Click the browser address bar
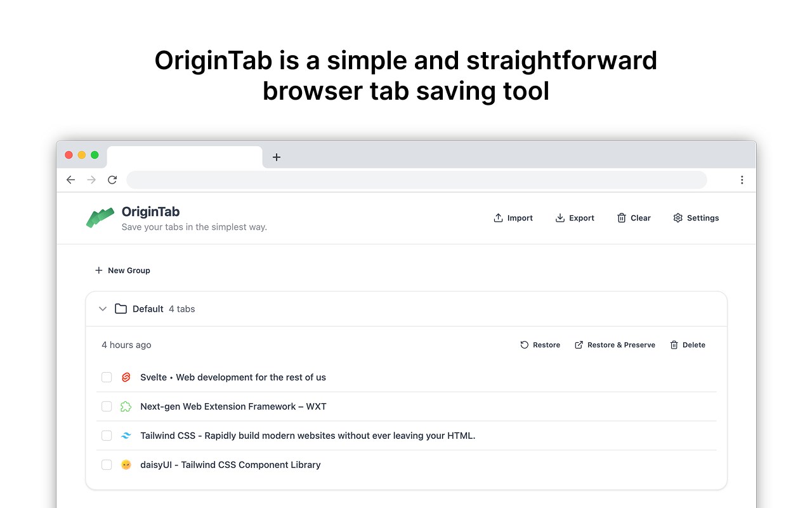This screenshot has height=508, width=812. pos(417,180)
